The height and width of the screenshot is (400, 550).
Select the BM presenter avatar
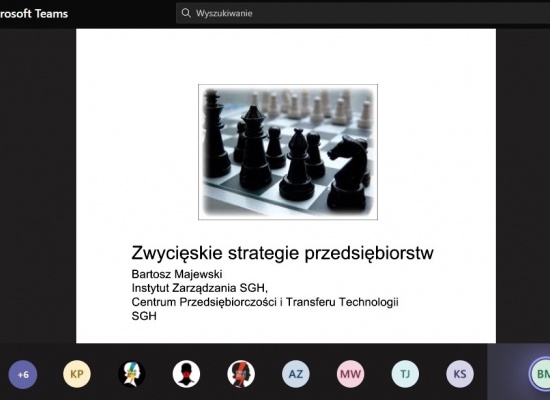[x=541, y=374]
